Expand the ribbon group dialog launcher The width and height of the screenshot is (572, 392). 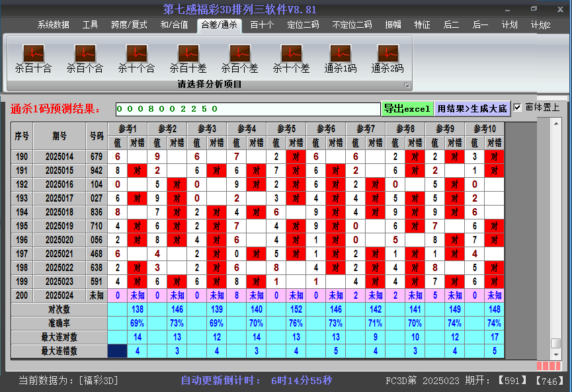(407, 85)
